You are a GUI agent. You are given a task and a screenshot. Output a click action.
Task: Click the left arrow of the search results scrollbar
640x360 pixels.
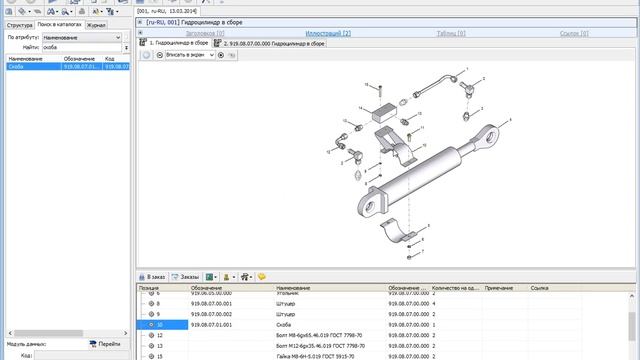(10, 333)
